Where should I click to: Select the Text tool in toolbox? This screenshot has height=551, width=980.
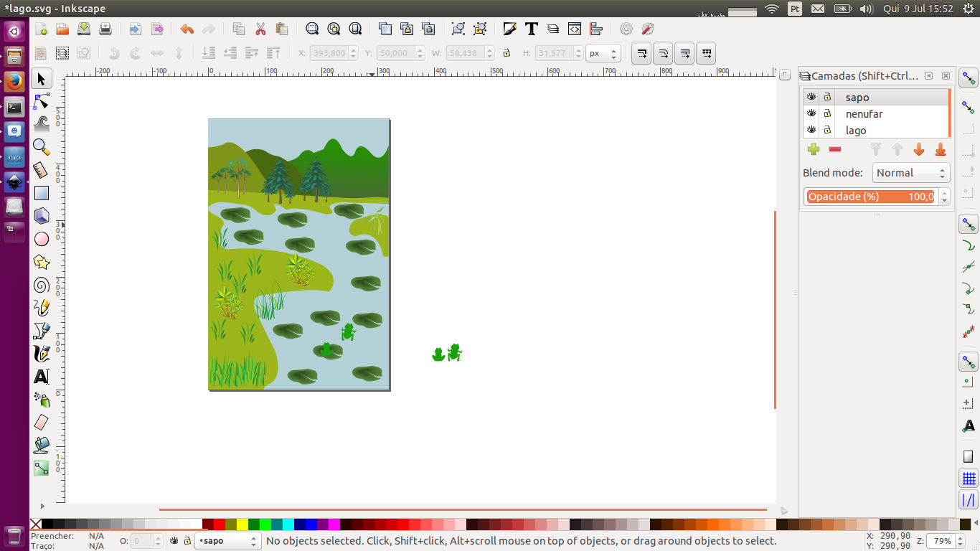[42, 377]
